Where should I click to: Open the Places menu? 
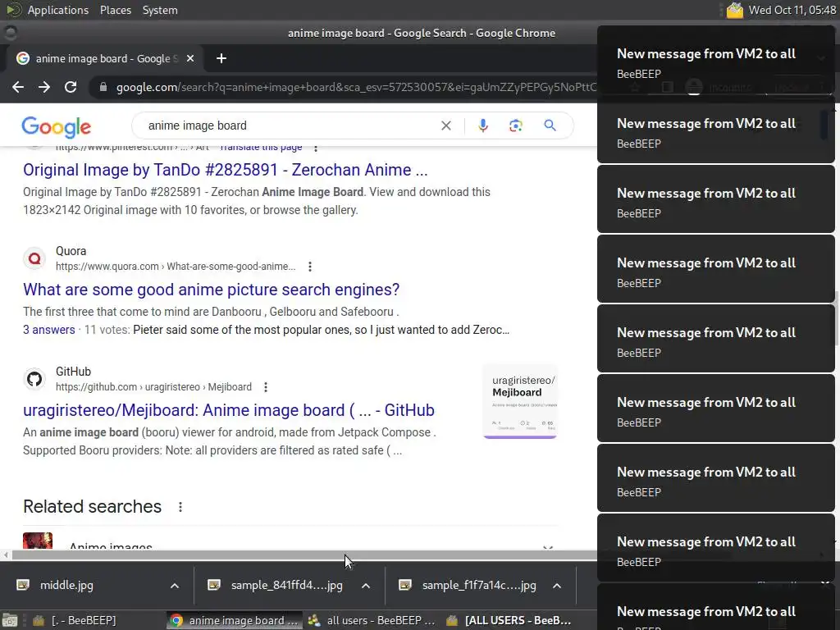pyautogui.click(x=115, y=10)
